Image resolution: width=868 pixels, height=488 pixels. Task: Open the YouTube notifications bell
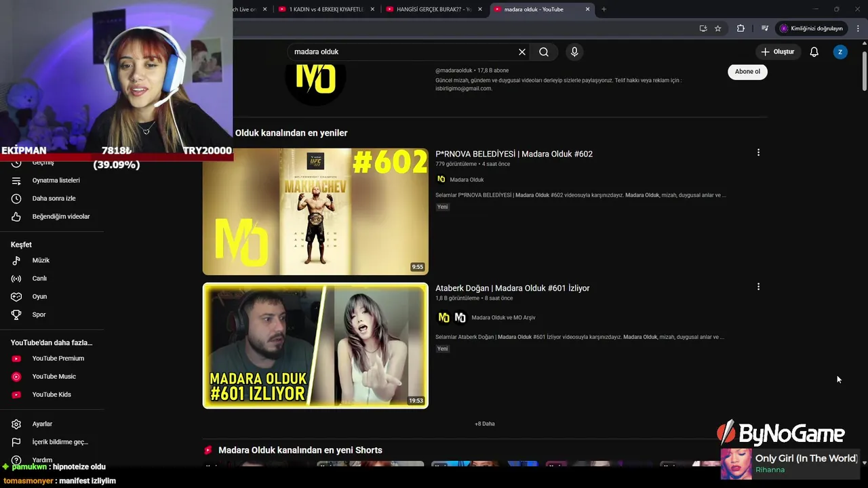[814, 52]
